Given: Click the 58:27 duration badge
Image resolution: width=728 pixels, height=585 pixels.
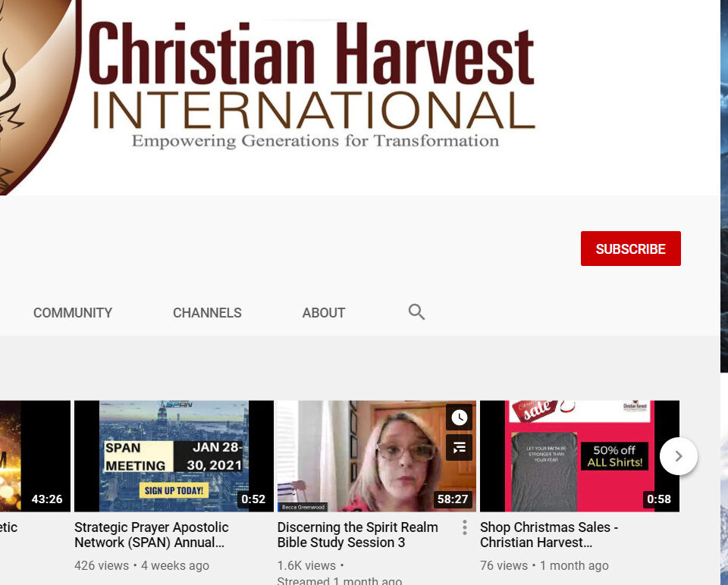Looking at the screenshot, I should click(x=452, y=499).
